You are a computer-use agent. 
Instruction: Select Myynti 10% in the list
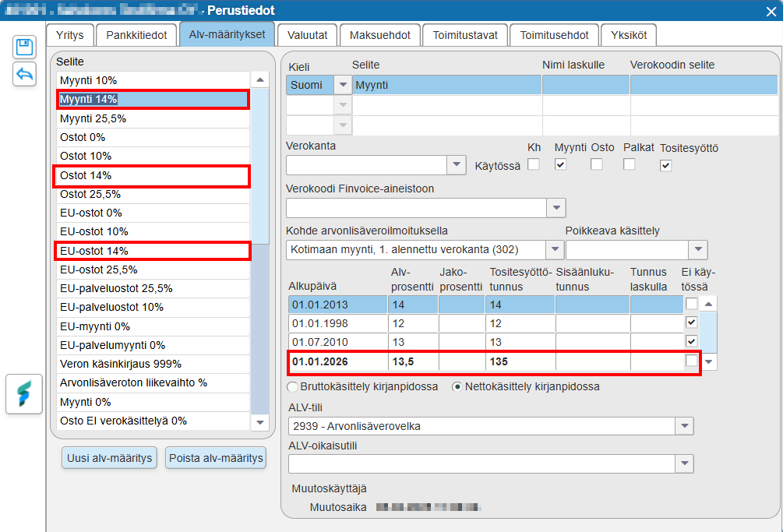coord(153,80)
